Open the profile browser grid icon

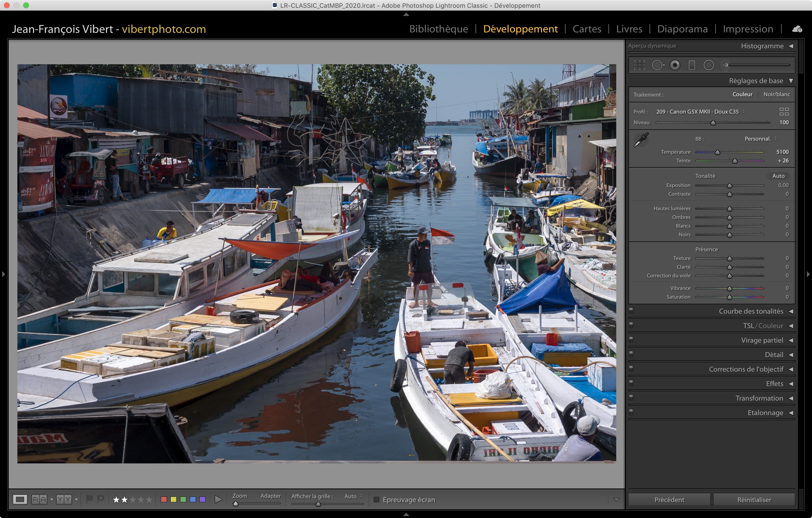[784, 112]
